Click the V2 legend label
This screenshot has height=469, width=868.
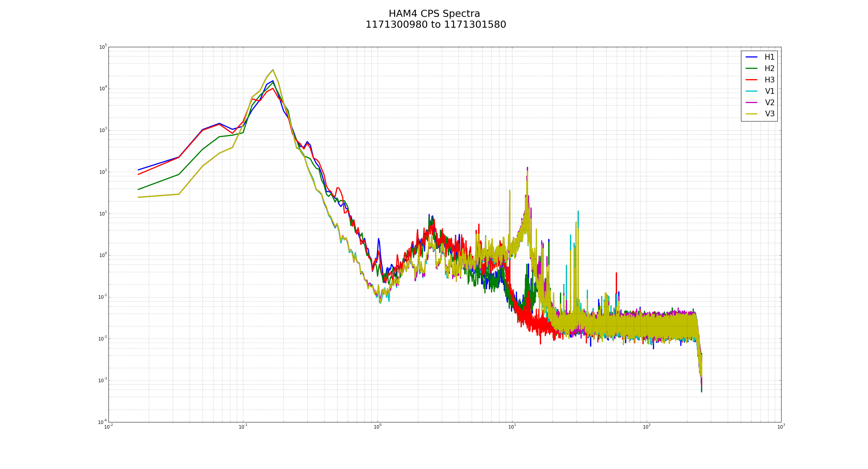(770, 103)
